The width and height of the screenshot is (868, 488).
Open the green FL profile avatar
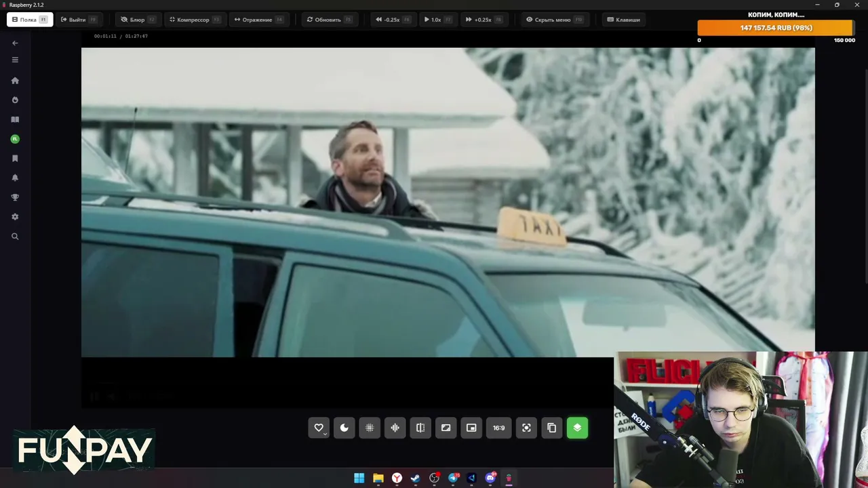point(15,139)
